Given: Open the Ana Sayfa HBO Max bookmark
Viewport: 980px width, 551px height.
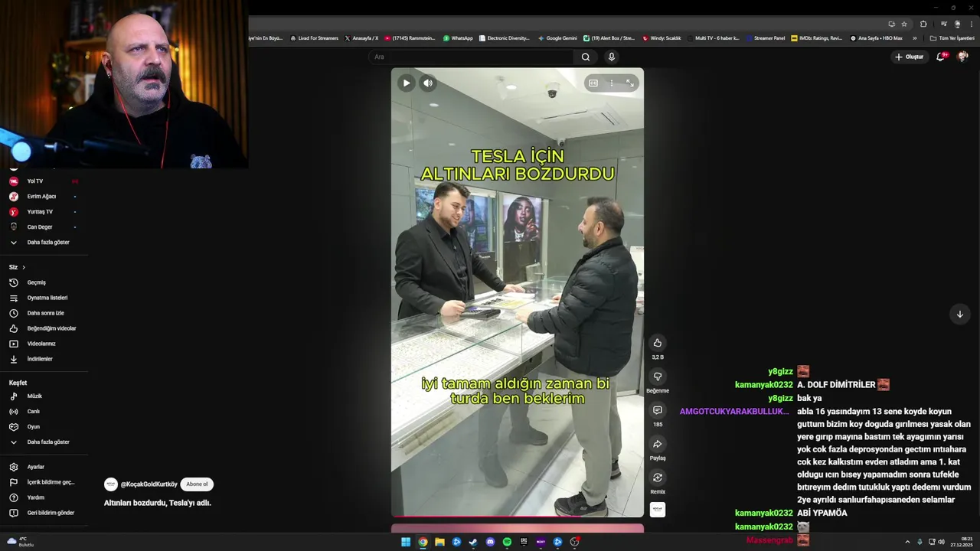Looking at the screenshot, I should tap(876, 37).
